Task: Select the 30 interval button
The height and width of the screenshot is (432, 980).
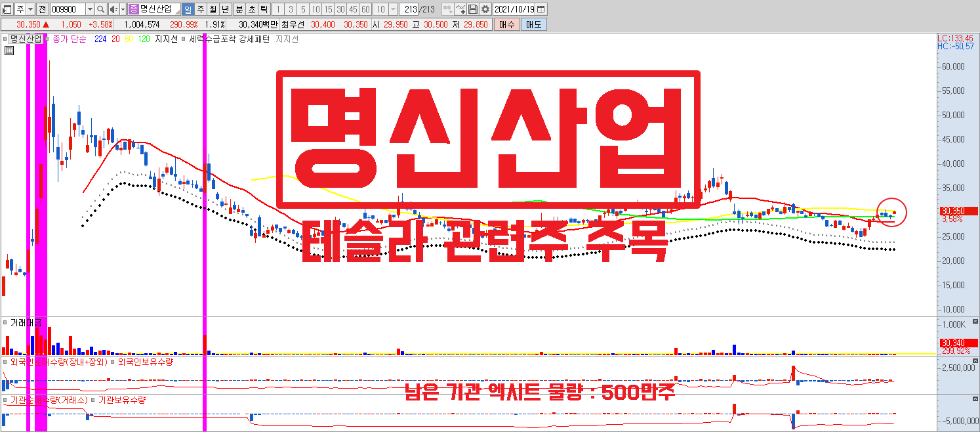Action: click(x=340, y=10)
